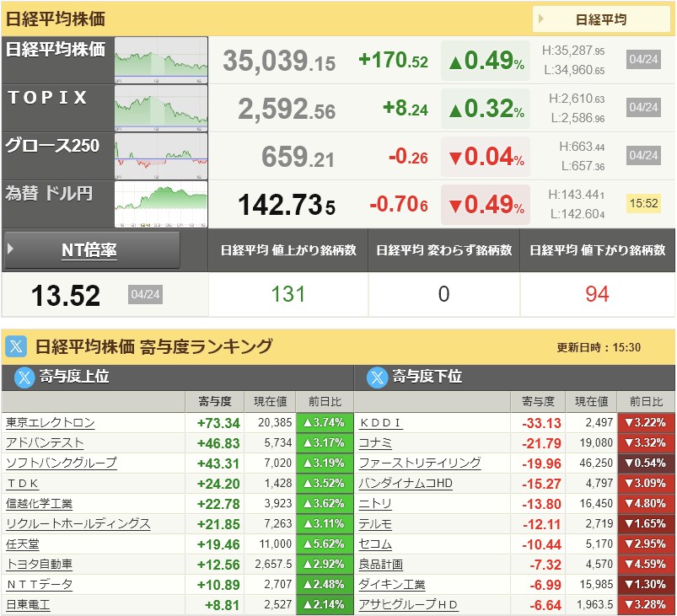Open 任天堂 stock link
677x616 pixels.
point(23,544)
